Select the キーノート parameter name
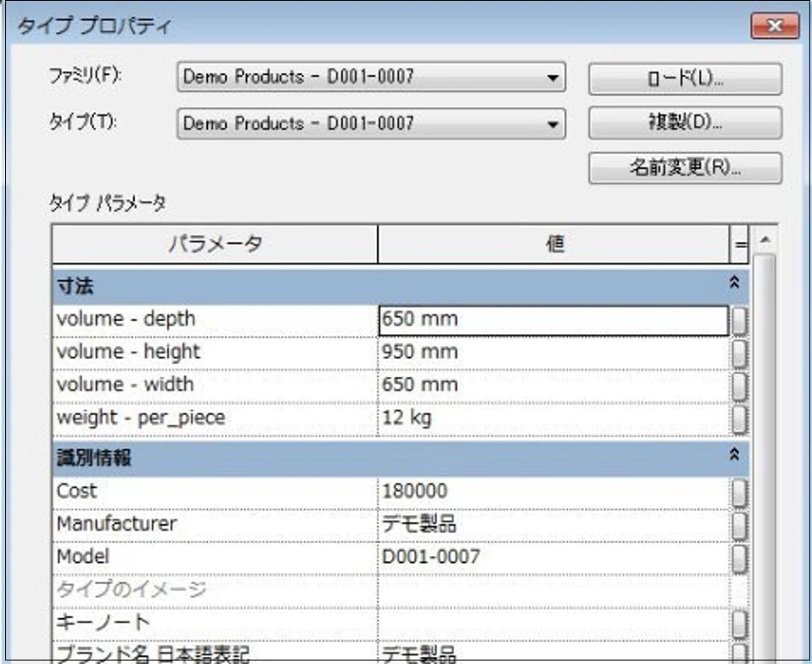 (216, 623)
